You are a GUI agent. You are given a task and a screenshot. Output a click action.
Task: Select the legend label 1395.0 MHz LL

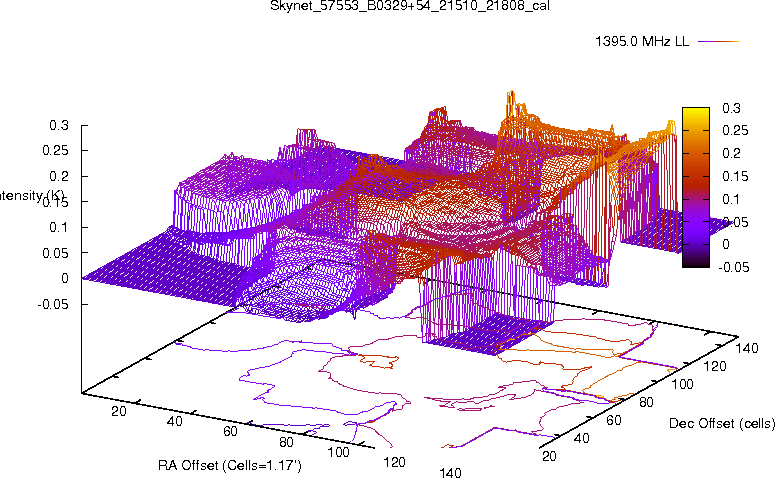pos(642,42)
